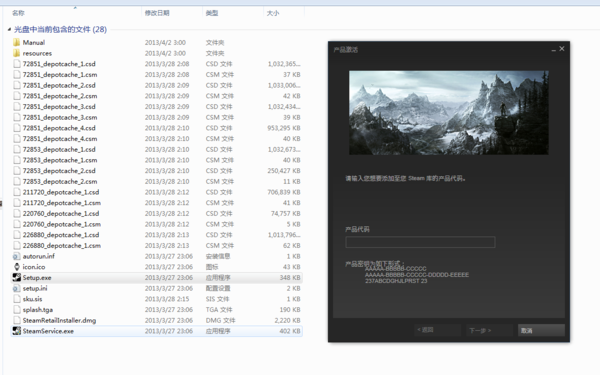This screenshot has width=600, height=375.
Task: Select the file name 220760_depotcache_1.csm
Action: 62,224
